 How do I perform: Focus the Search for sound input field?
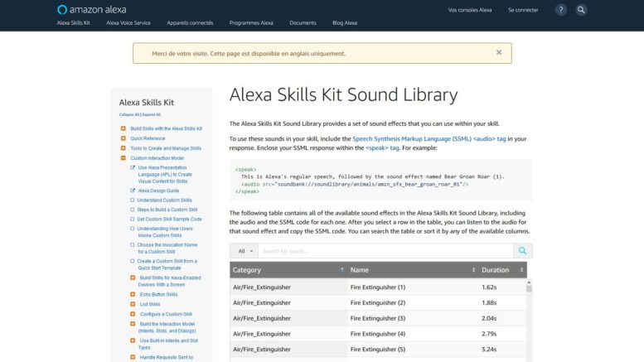tap(385, 251)
